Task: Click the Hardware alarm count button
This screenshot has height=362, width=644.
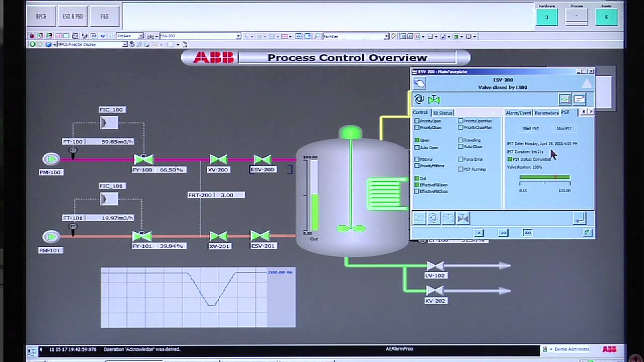Action: pos(547,17)
